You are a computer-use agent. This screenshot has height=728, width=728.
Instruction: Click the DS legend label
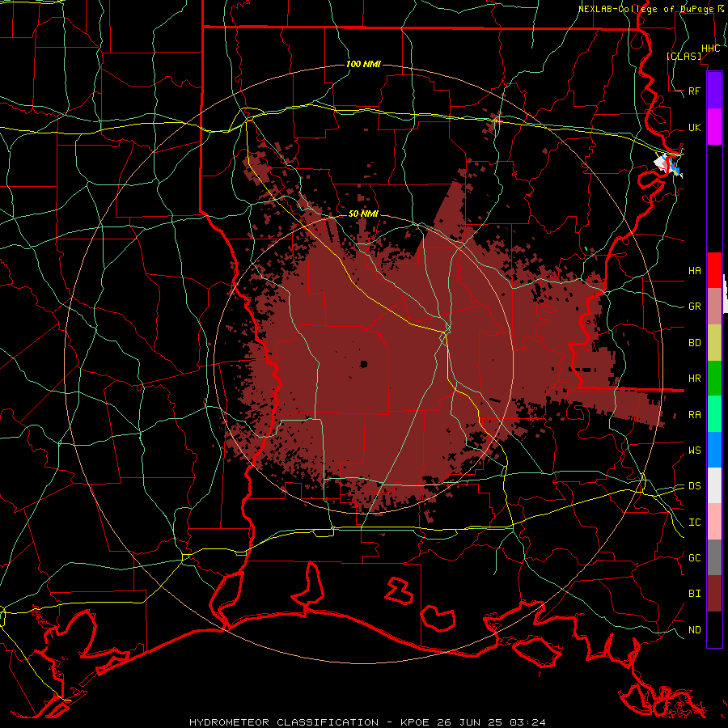[x=694, y=486]
